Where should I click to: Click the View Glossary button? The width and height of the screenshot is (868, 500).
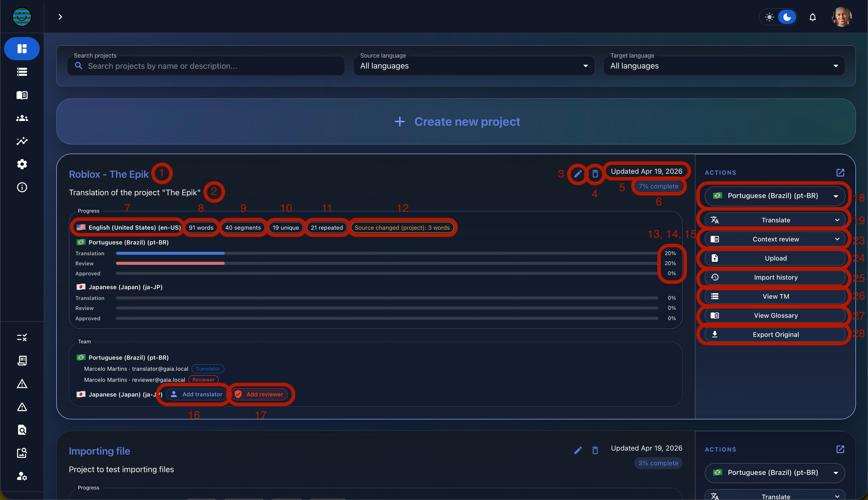click(x=775, y=315)
